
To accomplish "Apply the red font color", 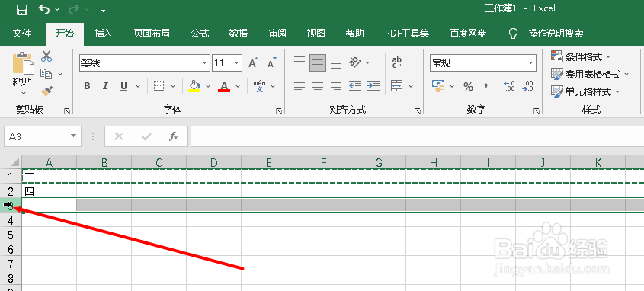I will coord(224,86).
